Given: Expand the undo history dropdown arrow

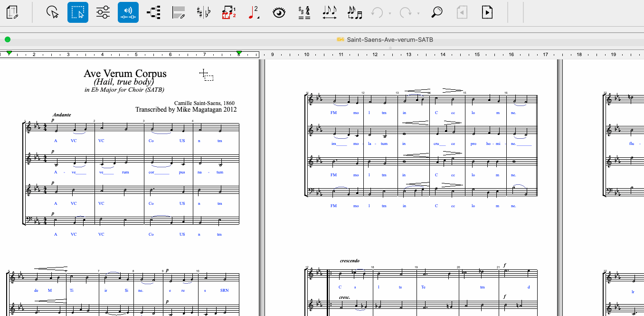Looking at the screenshot, I should click(390, 13).
